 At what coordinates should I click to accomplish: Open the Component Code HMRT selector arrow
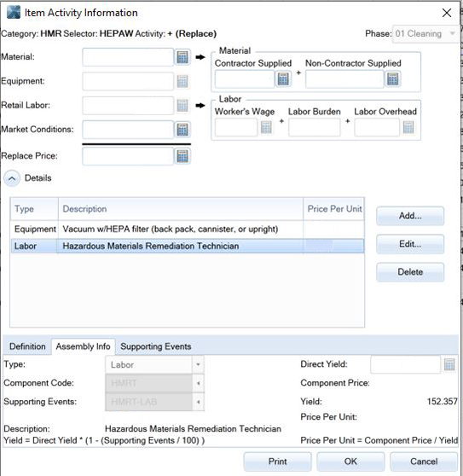click(198, 383)
